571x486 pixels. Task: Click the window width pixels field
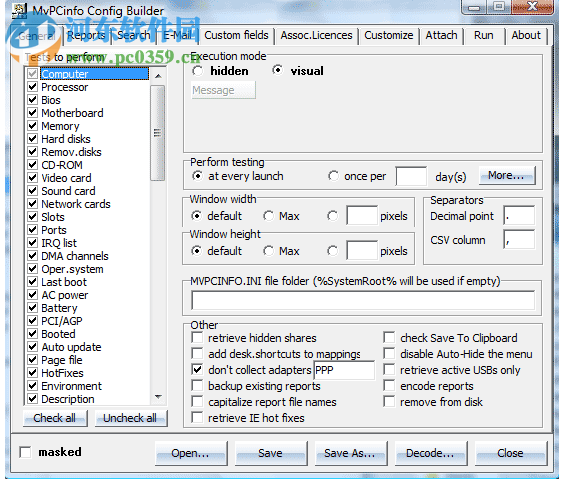[362, 216]
